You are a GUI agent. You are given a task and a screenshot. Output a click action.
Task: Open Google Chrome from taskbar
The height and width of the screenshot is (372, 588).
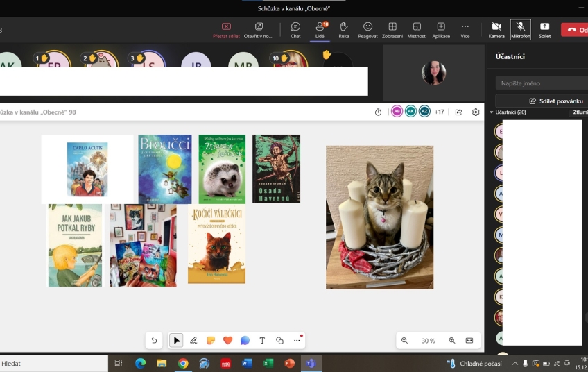(183, 364)
